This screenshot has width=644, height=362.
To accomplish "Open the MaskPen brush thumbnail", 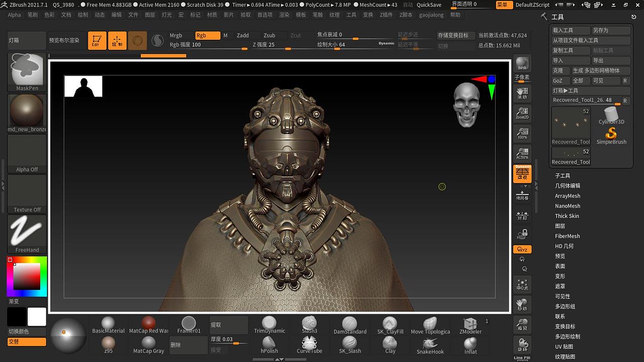I will [27, 72].
